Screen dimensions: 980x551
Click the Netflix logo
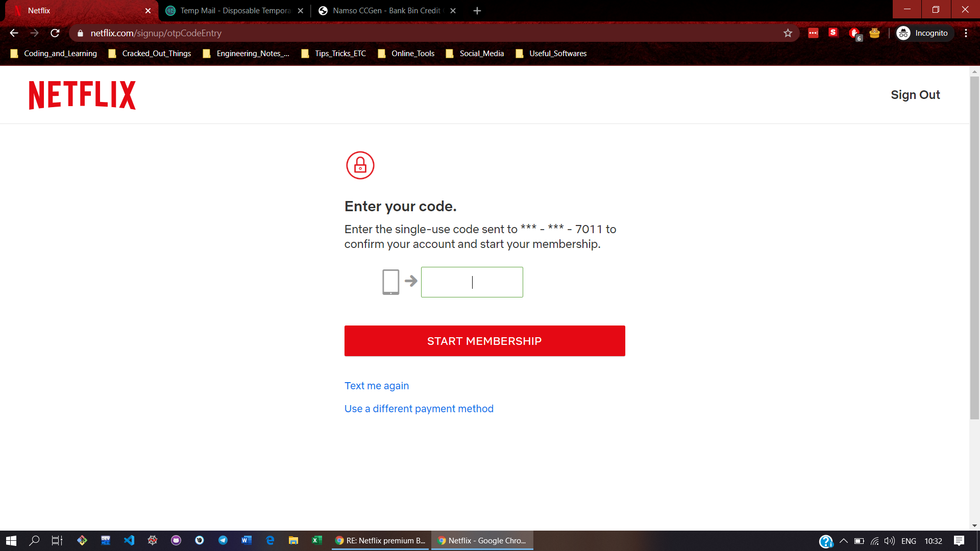[82, 95]
